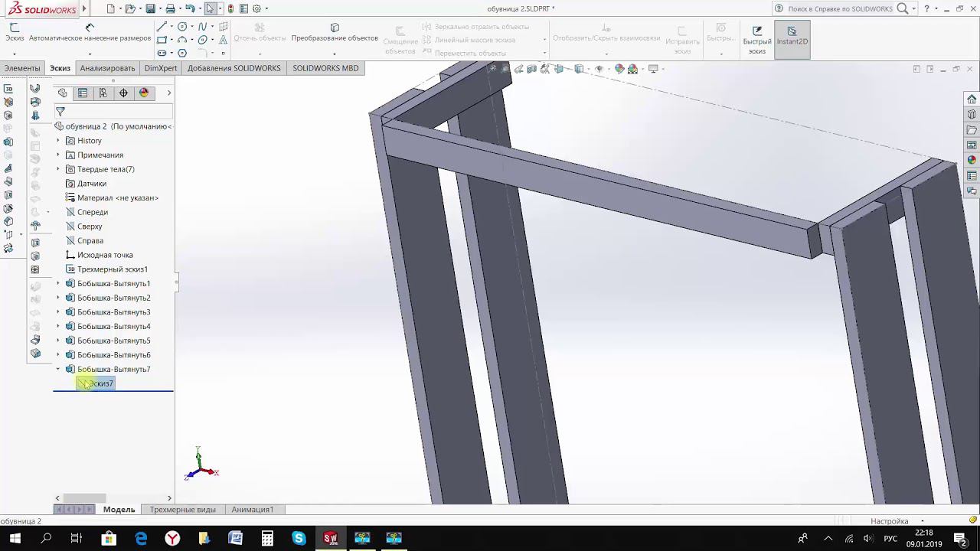Open the FeatureManager design tree tab

(x=63, y=93)
